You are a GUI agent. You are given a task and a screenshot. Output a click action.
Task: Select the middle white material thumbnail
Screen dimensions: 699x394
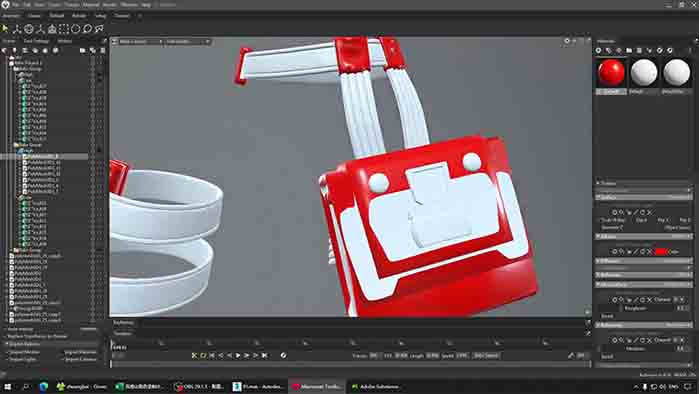(x=644, y=72)
